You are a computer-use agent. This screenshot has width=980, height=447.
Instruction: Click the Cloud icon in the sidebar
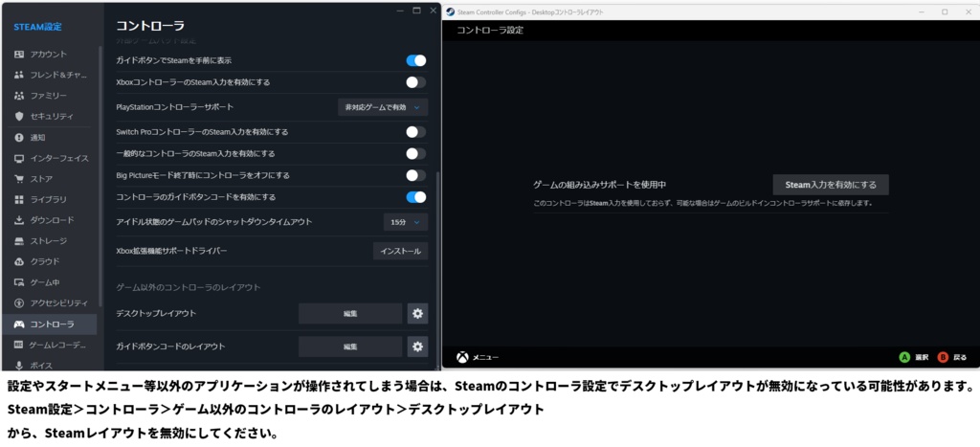(19, 261)
